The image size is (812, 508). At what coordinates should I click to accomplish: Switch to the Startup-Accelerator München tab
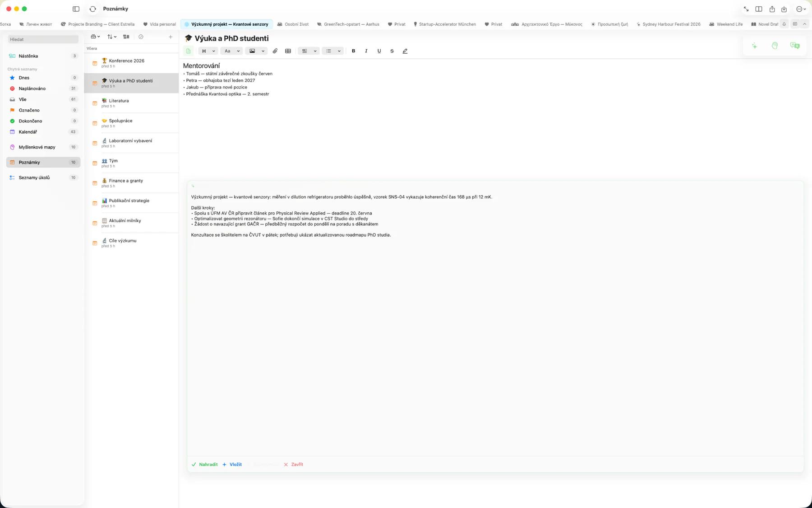coord(444,24)
